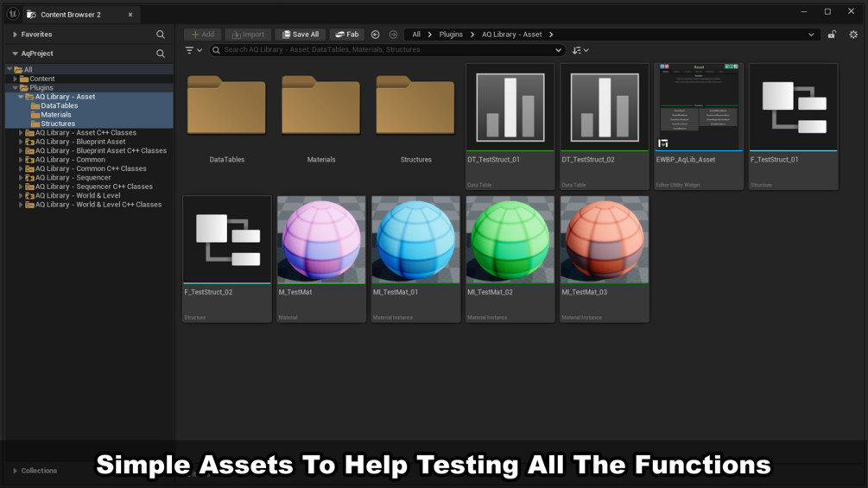The width and height of the screenshot is (868, 488).
Task: Select Structures in folder tree
Action: click(58, 124)
